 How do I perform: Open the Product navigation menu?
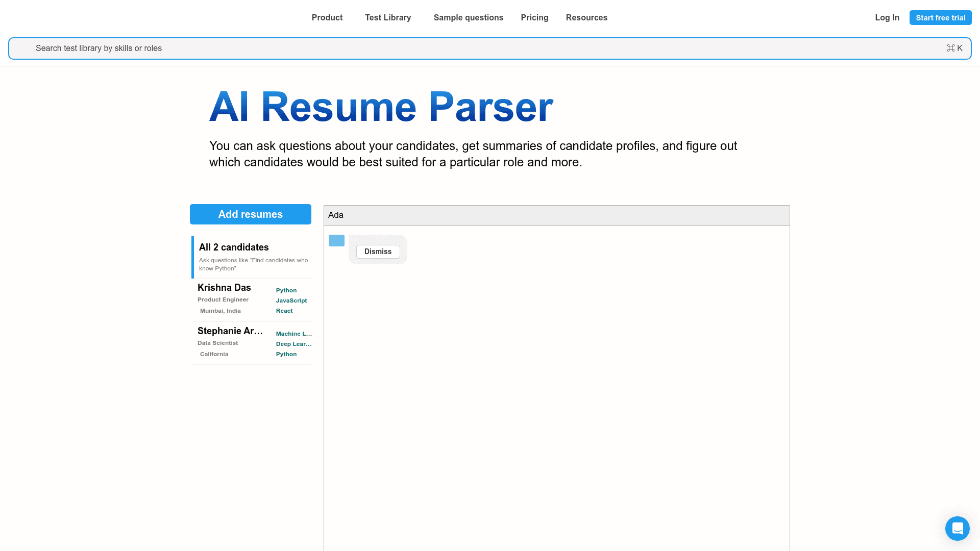click(327, 17)
